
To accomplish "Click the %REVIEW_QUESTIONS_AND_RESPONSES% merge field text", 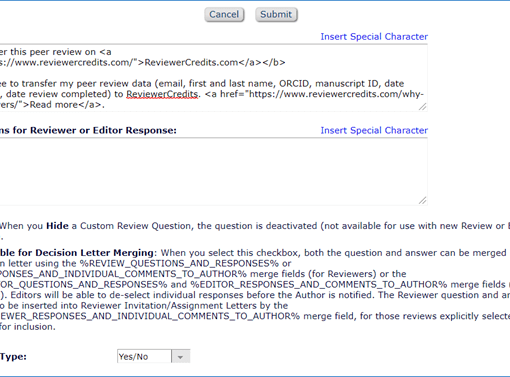I will 179,264.
